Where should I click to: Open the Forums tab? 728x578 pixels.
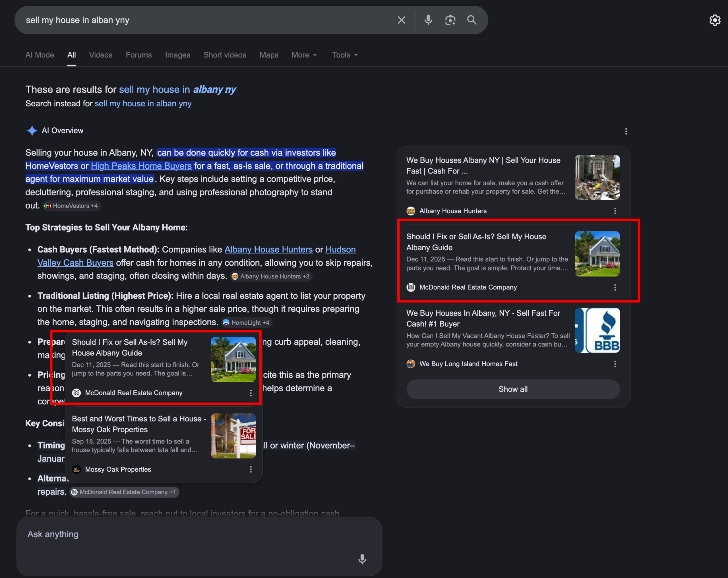[x=139, y=55]
